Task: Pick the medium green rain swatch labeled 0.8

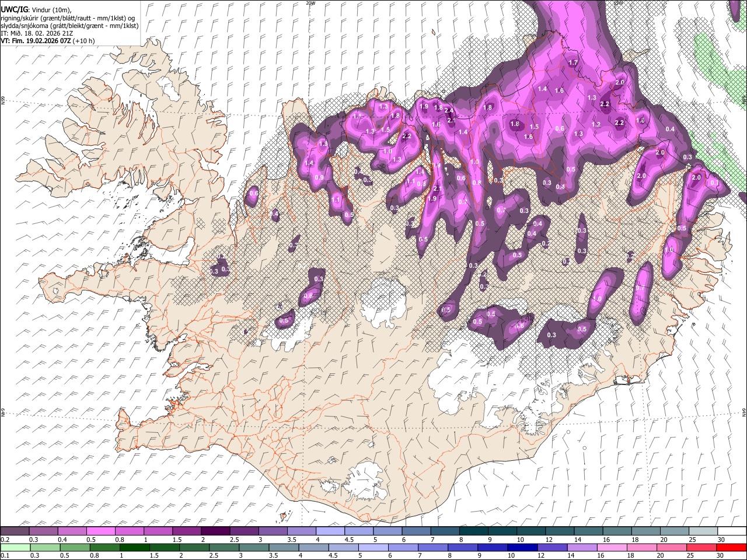Action: 104,547
